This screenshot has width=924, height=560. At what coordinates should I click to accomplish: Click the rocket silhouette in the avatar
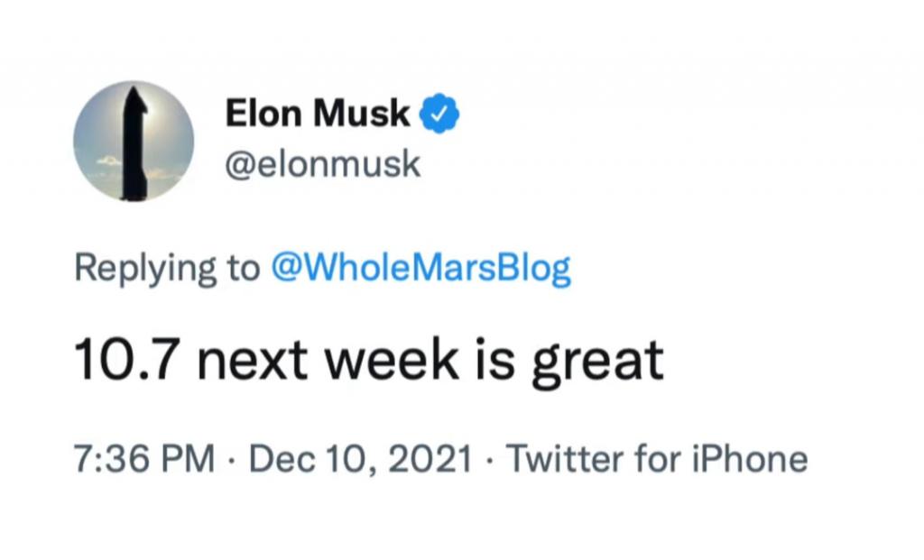tap(134, 144)
